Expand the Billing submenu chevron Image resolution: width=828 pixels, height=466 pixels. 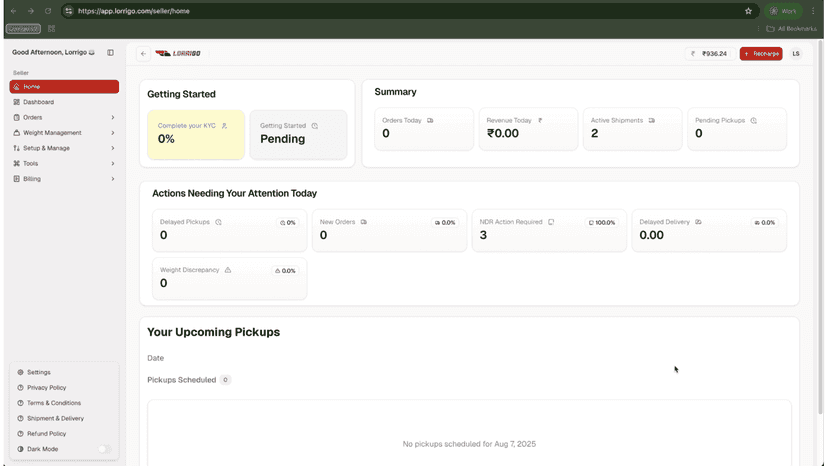(x=112, y=179)
